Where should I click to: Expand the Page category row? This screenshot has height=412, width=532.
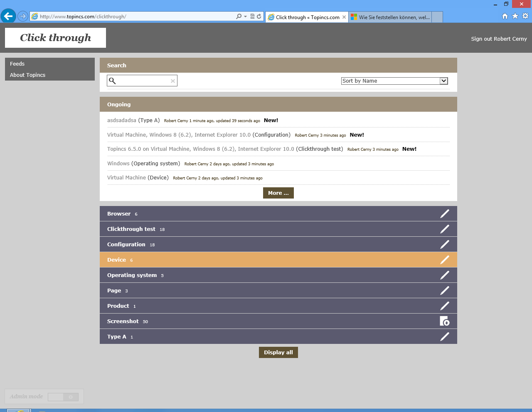coord(114,291)
